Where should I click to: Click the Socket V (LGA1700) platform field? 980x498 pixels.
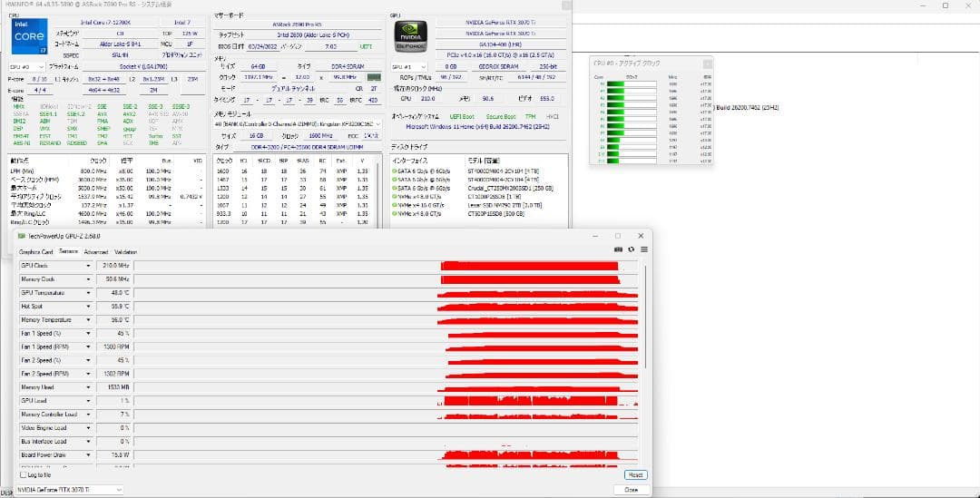pyautogui.click(x=144, y=67)
